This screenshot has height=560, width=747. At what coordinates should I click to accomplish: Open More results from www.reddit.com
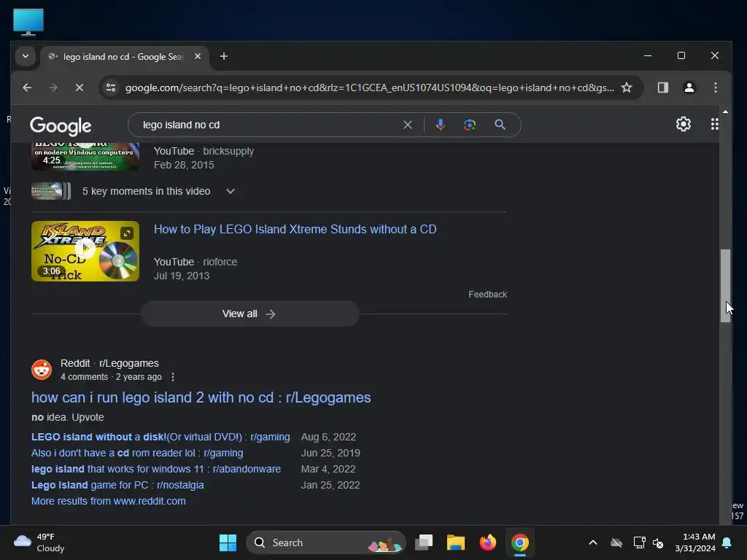tap(109, 501)
